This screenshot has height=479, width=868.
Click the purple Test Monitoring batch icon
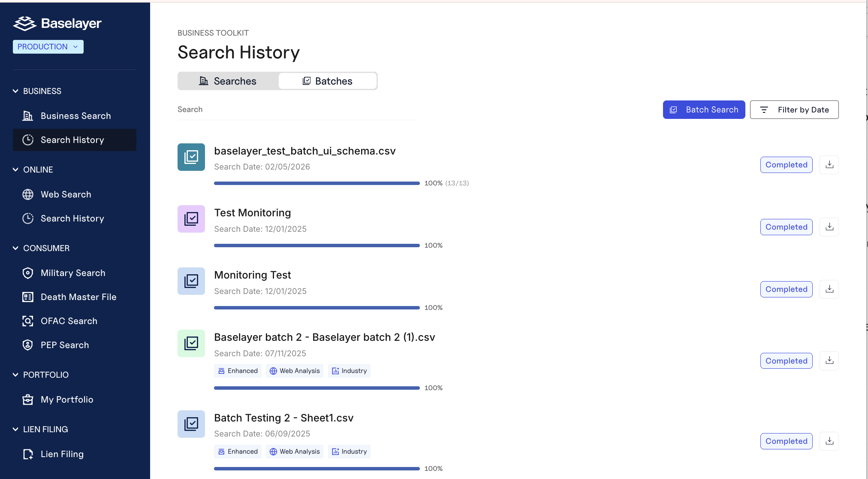coord(191,219)
